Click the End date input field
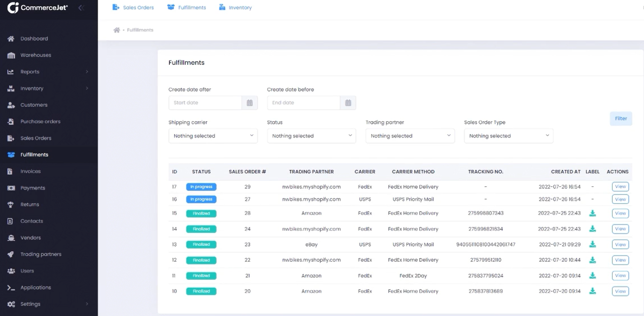 pos(304,103)
